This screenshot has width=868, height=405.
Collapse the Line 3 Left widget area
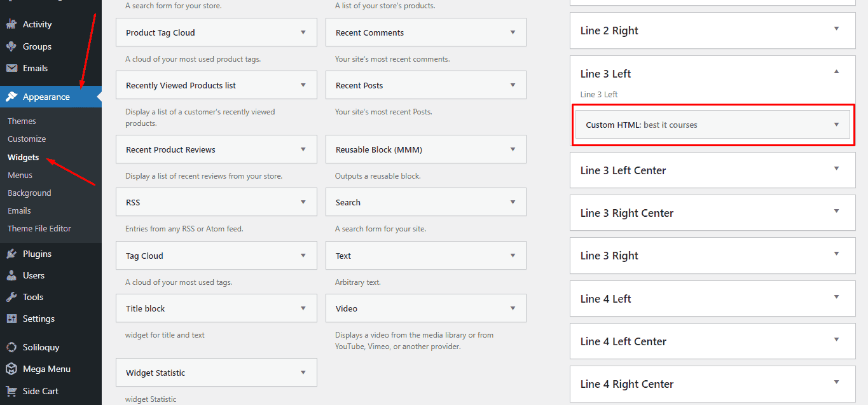click(836, 72)
